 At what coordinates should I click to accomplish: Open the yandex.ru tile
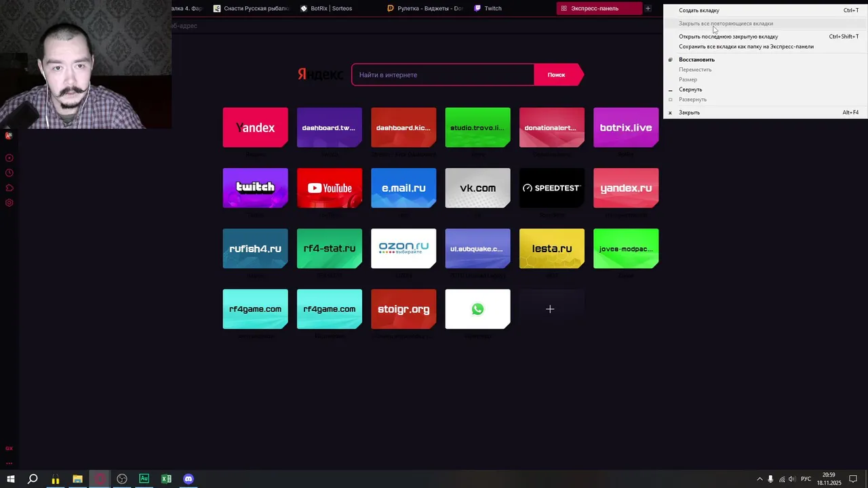pyautogui.click(x=626, y=188)
